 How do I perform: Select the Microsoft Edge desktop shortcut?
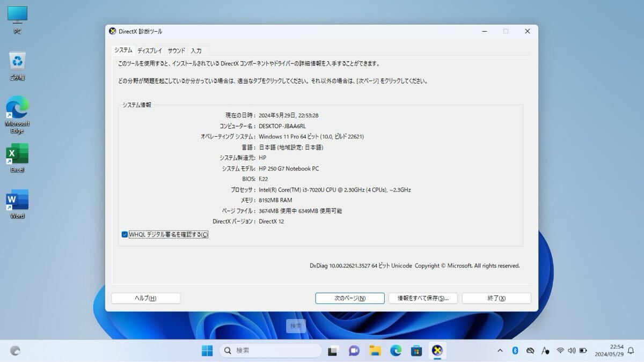coord(17,115)
